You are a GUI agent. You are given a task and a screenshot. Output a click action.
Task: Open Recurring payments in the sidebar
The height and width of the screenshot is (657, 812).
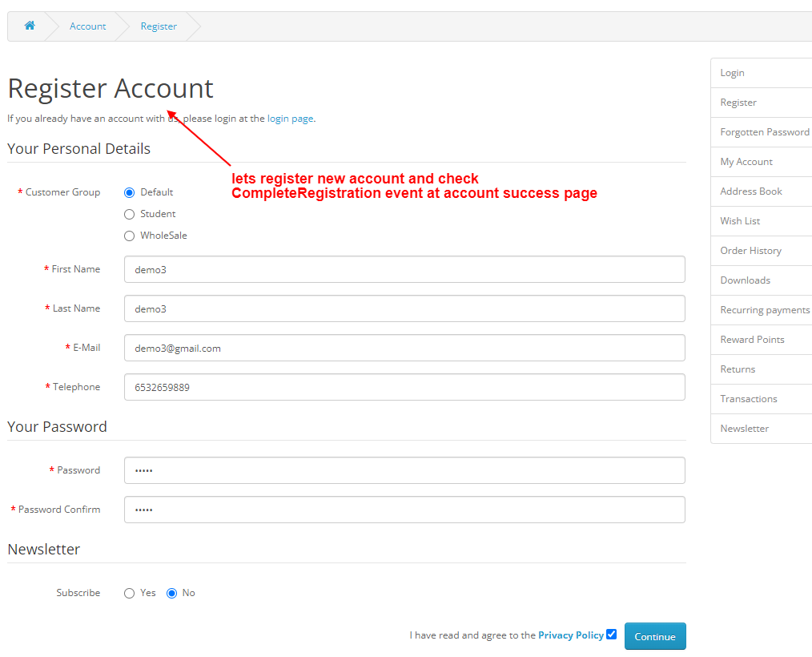click(x=762, y=310)
